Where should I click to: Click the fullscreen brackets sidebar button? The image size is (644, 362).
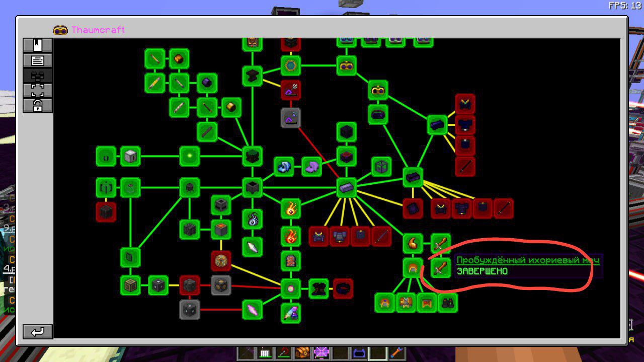(x=38, y=91)
